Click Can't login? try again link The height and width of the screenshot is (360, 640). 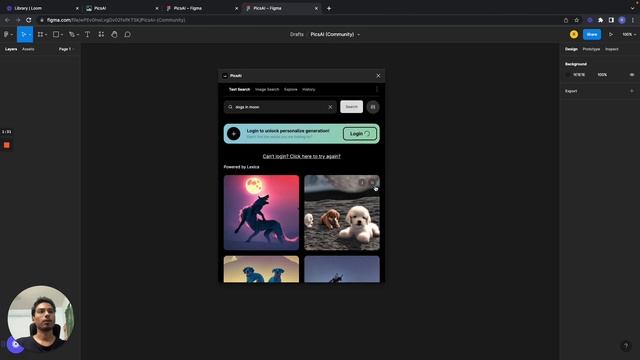[x=301, y=156]
